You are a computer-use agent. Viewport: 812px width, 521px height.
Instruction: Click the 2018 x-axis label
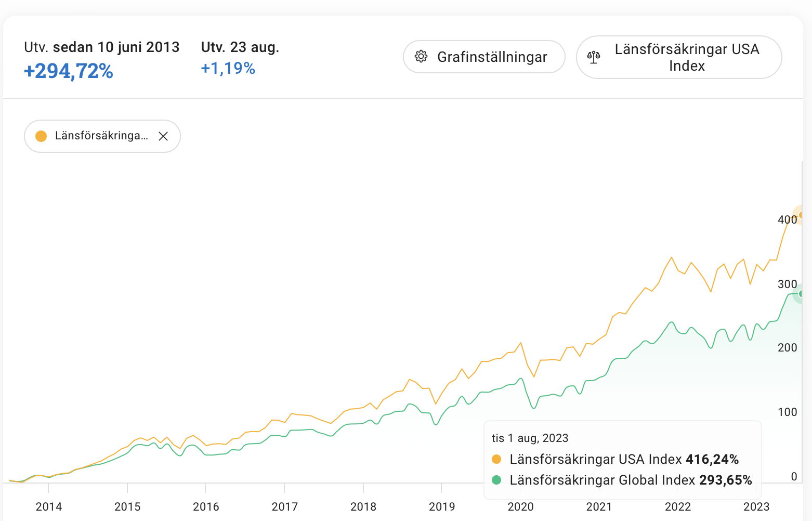point(363,506)
